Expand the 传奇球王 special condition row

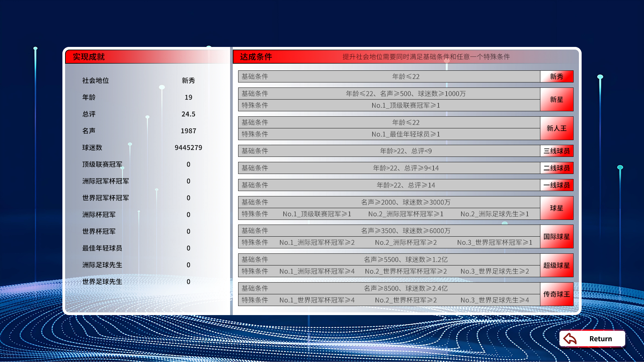click(389, 300)
